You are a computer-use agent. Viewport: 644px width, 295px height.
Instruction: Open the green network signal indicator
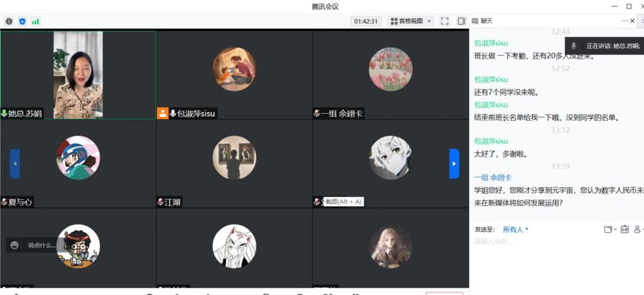(x=35, y=21)
